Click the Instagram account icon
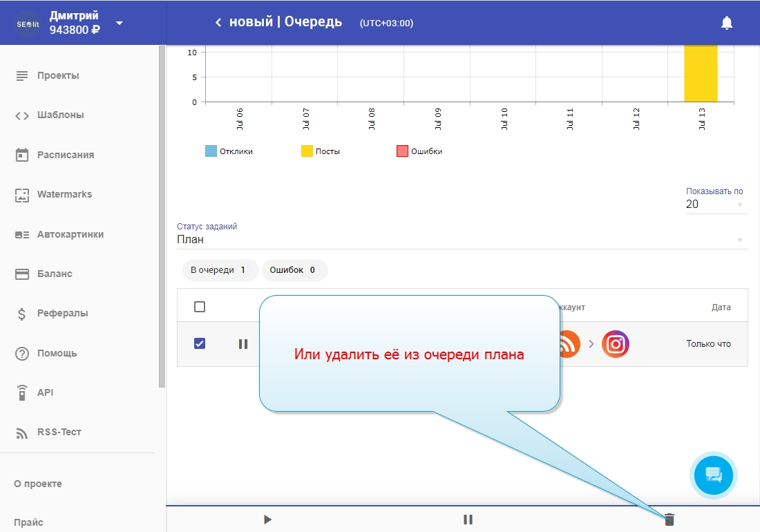Screen dimensions: 760x532 click(615, 344)
